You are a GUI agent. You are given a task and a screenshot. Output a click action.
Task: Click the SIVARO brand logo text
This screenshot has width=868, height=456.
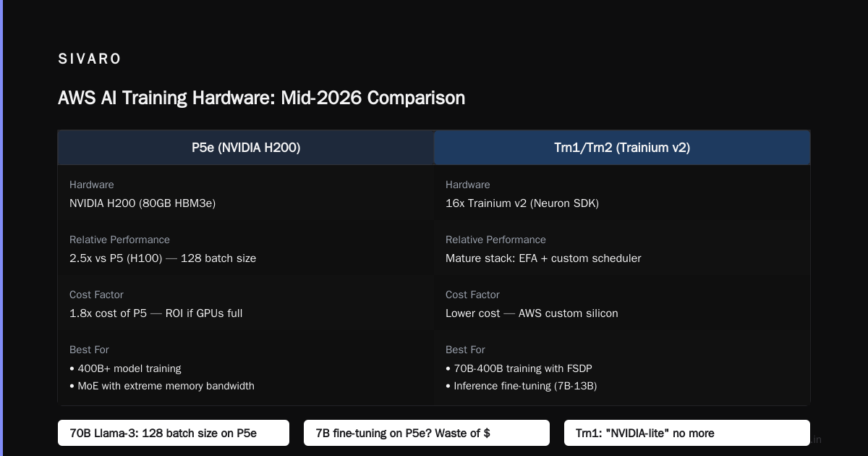[x=90, y=59]
